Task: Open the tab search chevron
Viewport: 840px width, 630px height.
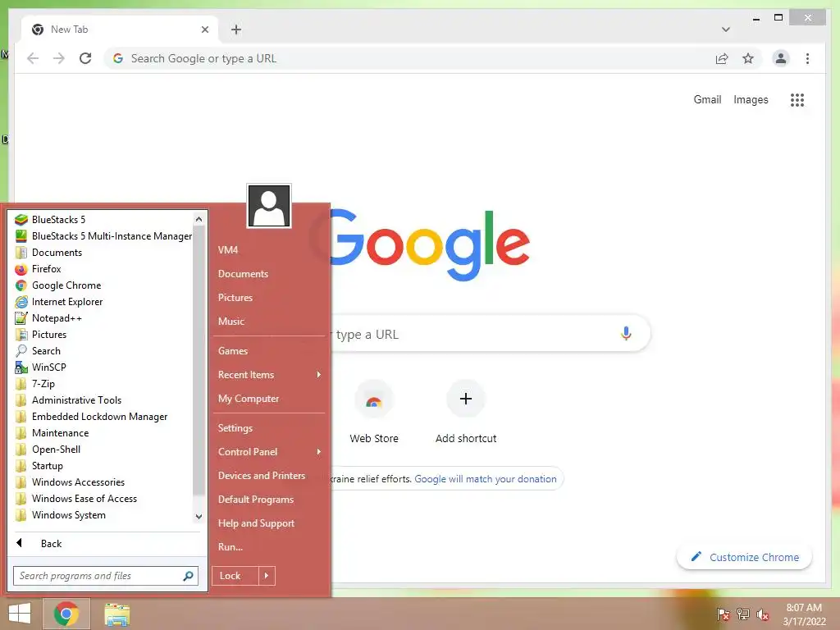Action: click(x=725, y=30)
